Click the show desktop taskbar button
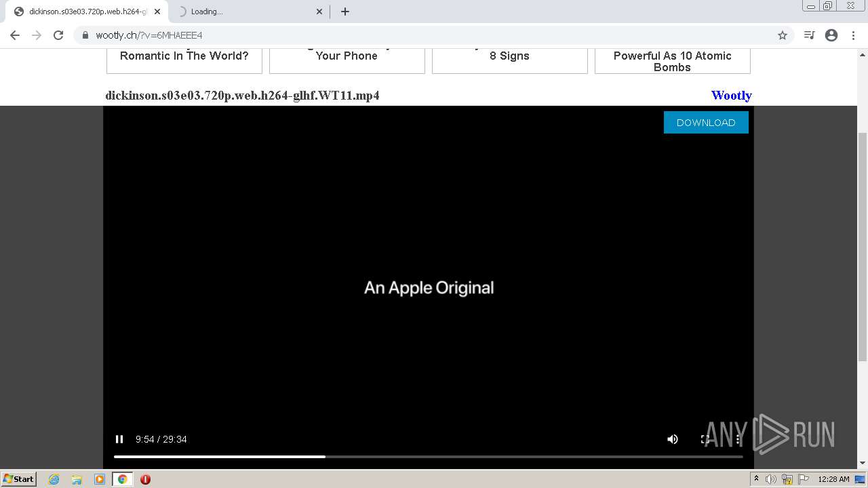 point(860,479)
